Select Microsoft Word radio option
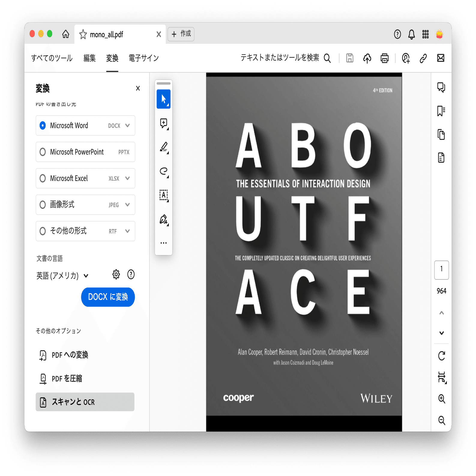 [x=43, y=125]
